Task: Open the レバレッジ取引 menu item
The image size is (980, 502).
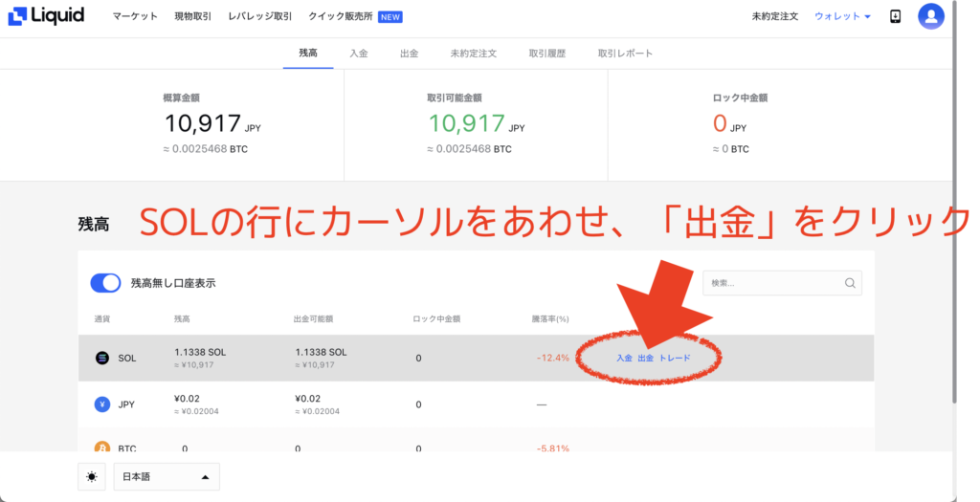Action: [260, 16]
